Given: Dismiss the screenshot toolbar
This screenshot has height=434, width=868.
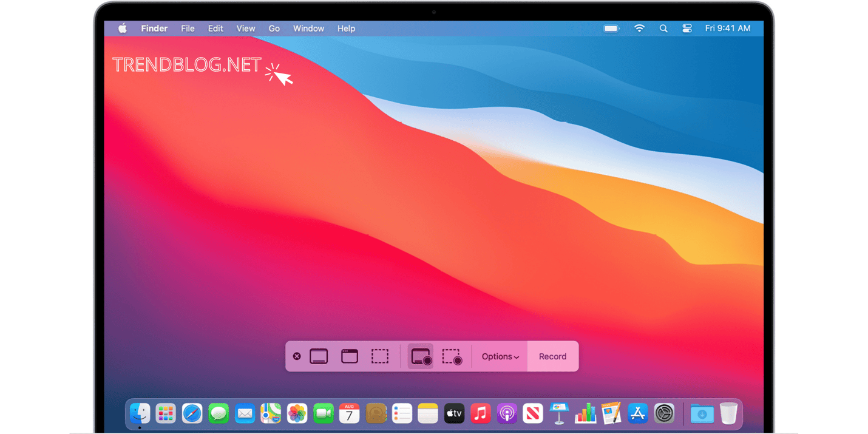Looking at the screenshot, I should click(297, 356).
